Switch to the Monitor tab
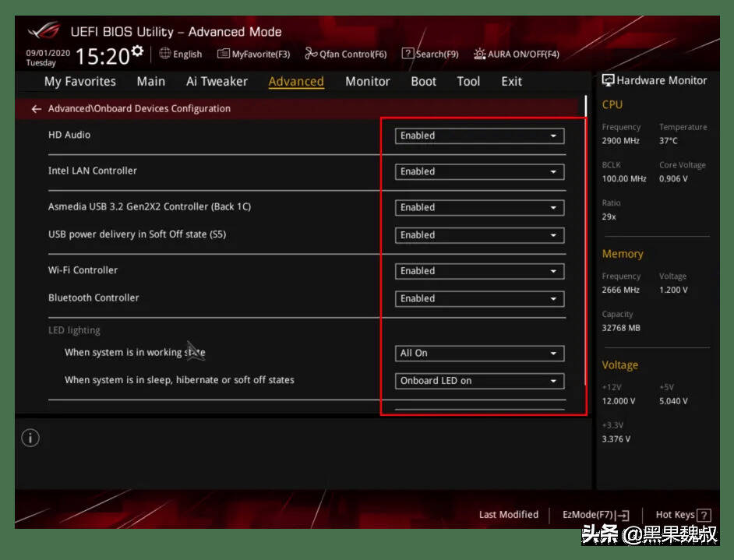 coord(368,82)
